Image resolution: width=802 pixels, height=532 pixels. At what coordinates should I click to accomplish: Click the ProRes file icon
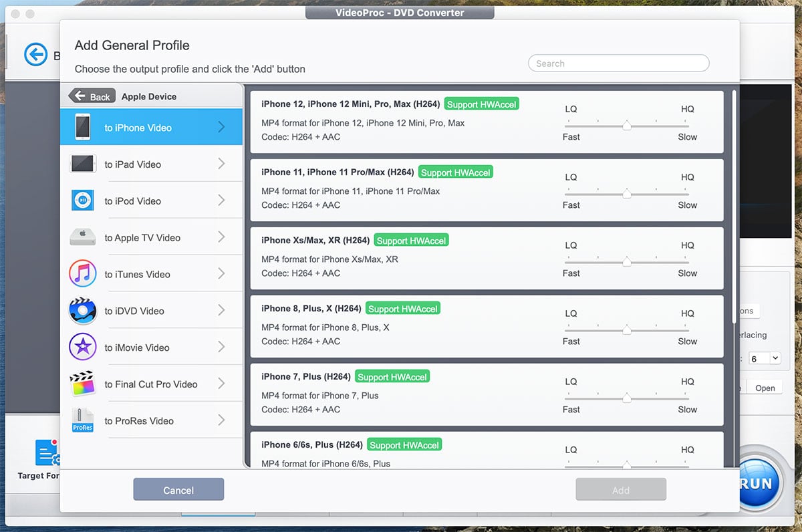[83, 420]
